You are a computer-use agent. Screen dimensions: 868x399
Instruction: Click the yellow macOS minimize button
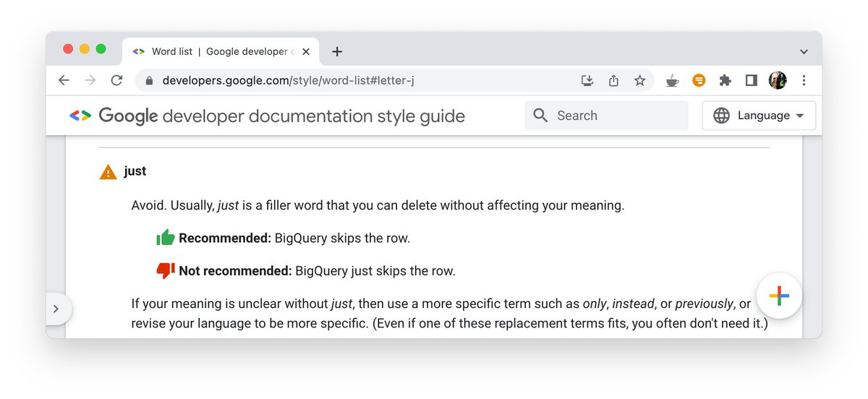pos(85,49)
